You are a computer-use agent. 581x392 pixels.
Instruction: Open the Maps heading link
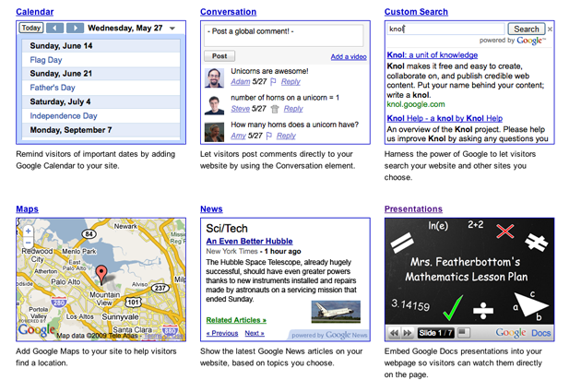[27, 209]
